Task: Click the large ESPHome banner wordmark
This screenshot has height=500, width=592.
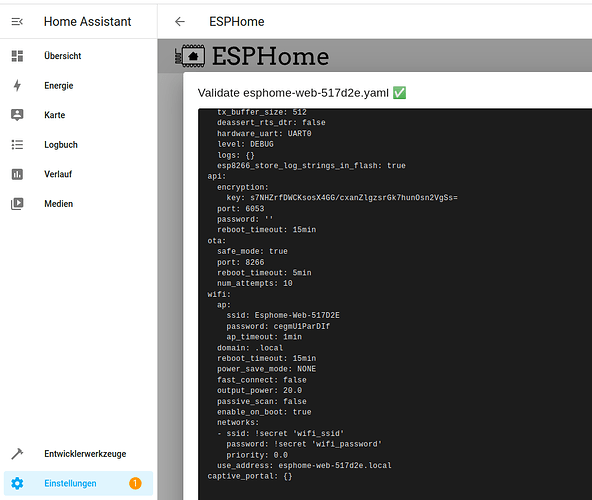Action: tap(270, 56)
